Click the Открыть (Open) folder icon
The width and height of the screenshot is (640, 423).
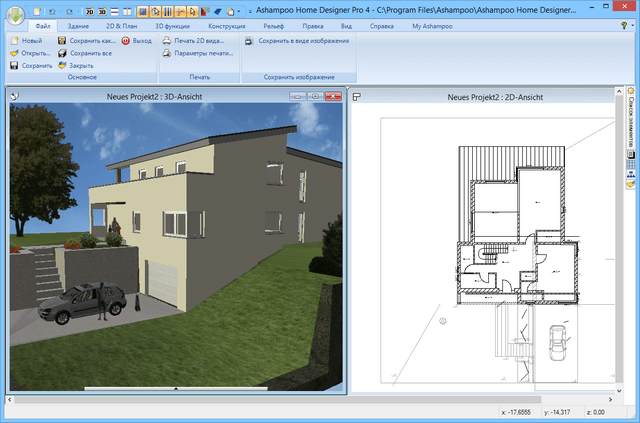pyautogui.click(x=14, y=53)
